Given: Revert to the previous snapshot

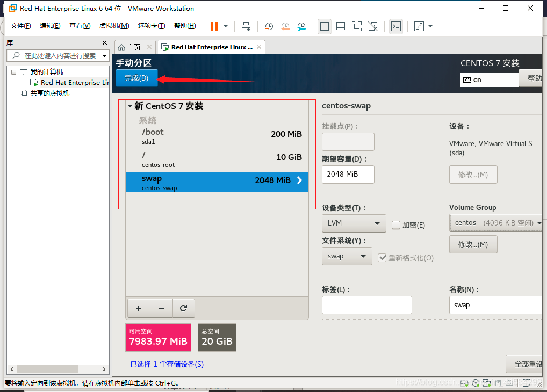Looking at the screenshot, I should [x=285, y=26].
